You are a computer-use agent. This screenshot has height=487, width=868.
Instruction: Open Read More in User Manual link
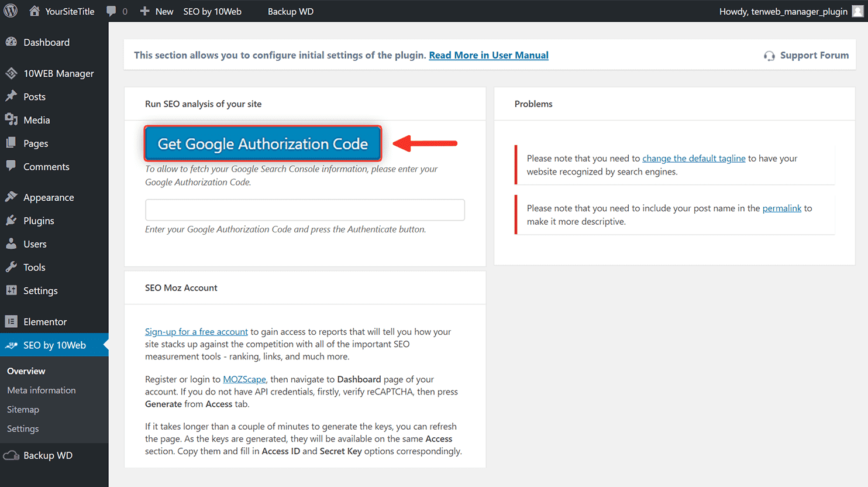(488, 55)
